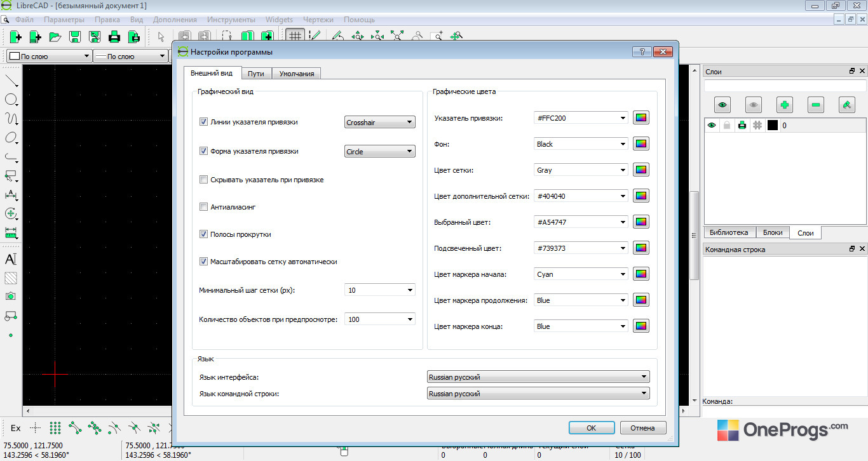Viewport: 868px width, 461px height.
Task: Open the 'Фон' Black color dropdown
Action: 581,144
